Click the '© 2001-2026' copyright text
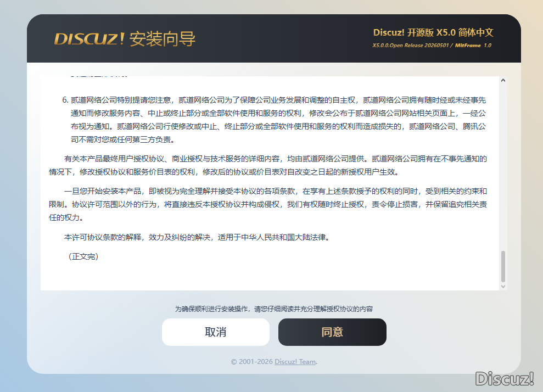 click(x=252, y=361)
